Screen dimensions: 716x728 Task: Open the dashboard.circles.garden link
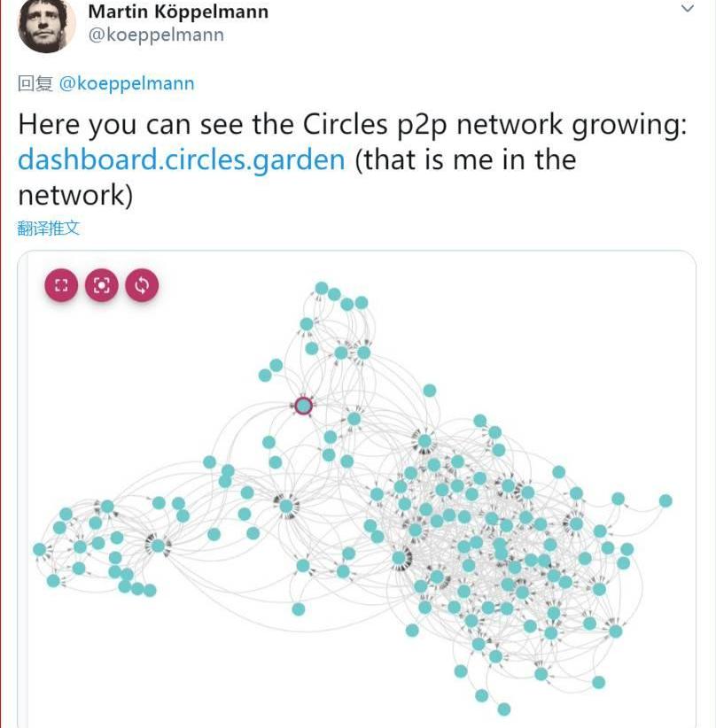click(181, 159)
